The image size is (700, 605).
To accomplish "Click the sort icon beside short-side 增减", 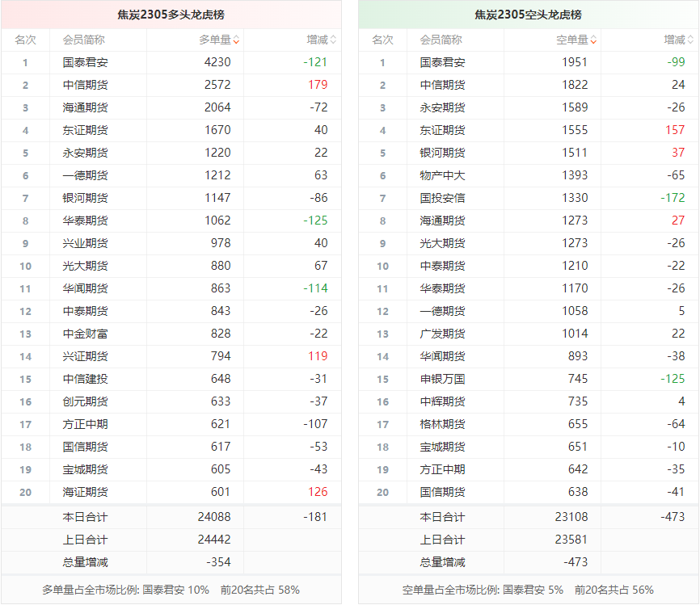I will click(x=690, y=40).
